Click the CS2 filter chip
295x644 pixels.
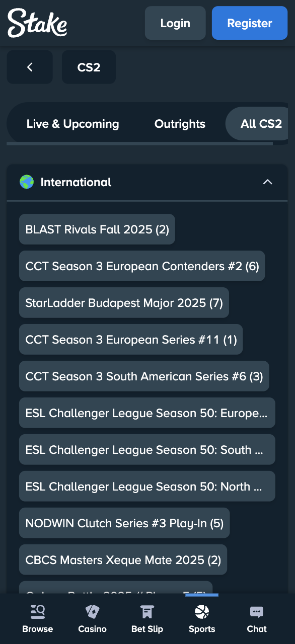pos(89,67)
